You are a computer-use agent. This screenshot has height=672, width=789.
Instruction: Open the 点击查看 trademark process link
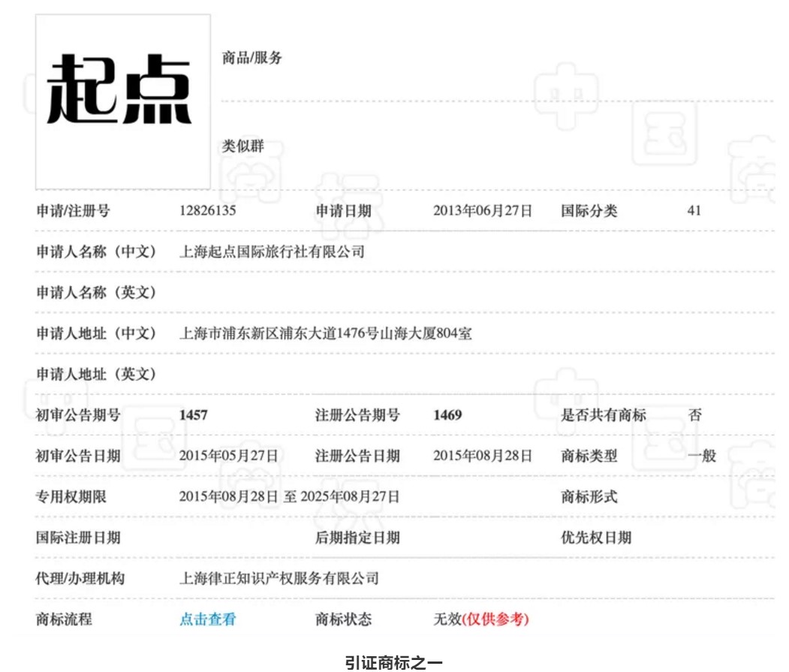208,619
